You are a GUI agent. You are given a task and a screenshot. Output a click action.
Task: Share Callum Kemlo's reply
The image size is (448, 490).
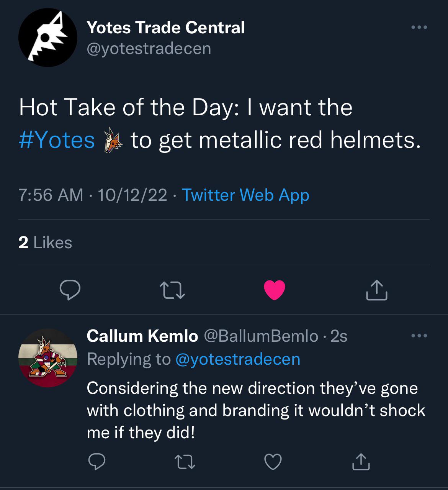pyautogui.click(x=361, y=462)
